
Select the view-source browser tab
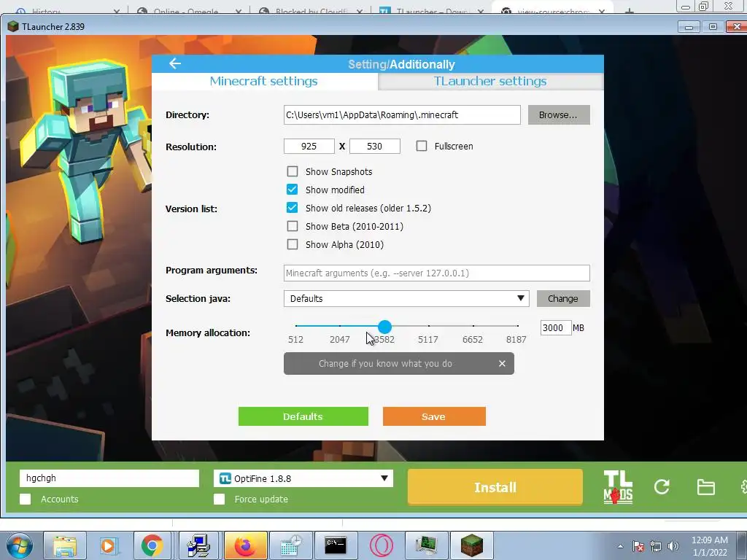[553, 10]
